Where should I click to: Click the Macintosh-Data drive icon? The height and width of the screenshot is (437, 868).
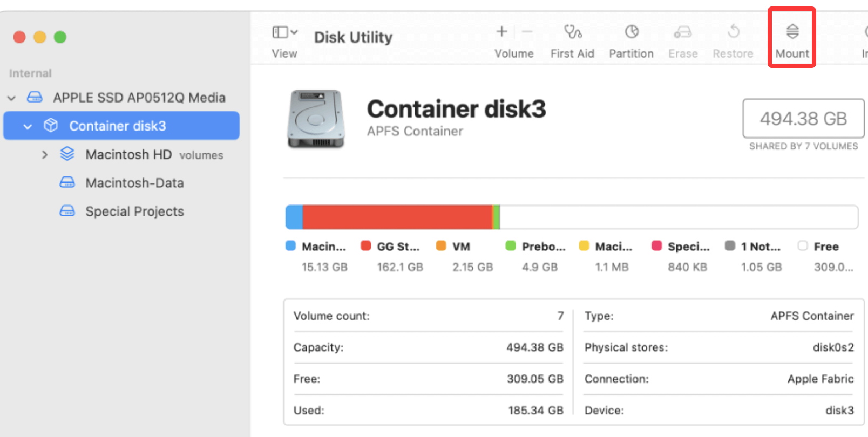[x=67, y=182]
